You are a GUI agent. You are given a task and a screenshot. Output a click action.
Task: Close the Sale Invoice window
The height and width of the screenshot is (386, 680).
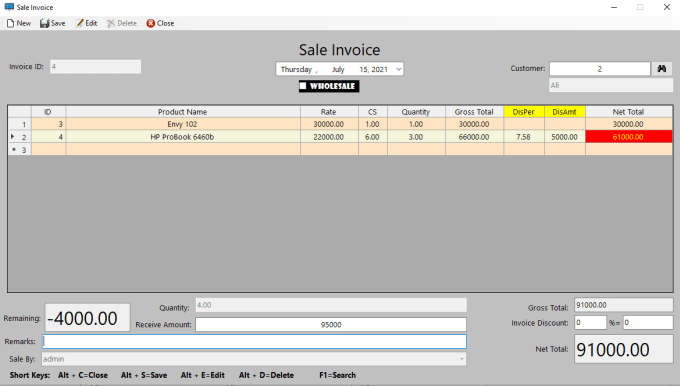point(667,7)
